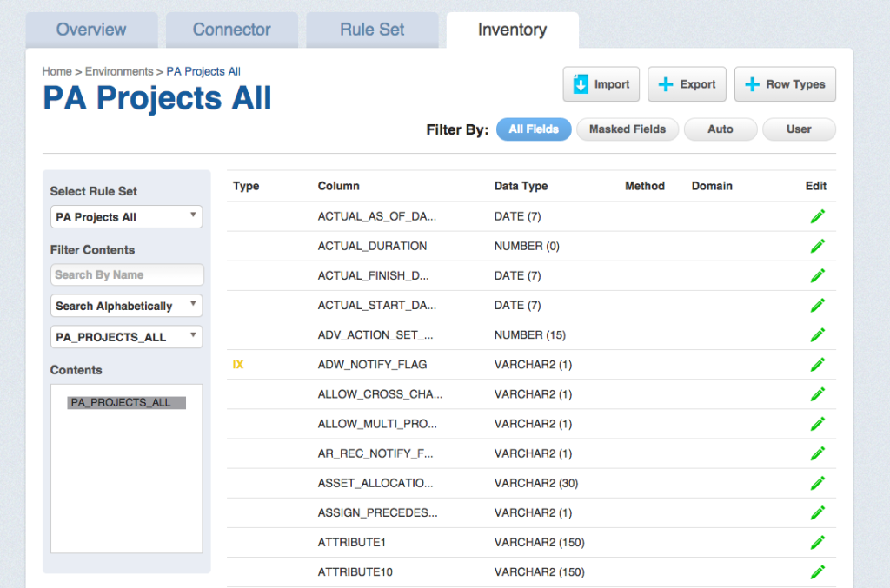
Task: Enable the Masked Fields filter
Action: coord(627,129)
